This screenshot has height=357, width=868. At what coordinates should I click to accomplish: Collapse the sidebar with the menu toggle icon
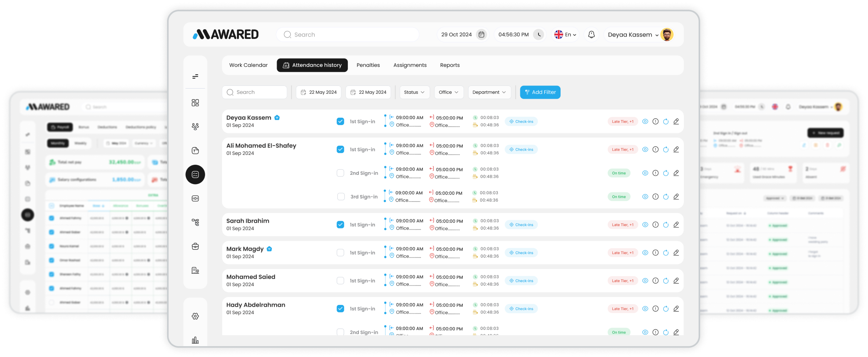[x=195, y=77]
